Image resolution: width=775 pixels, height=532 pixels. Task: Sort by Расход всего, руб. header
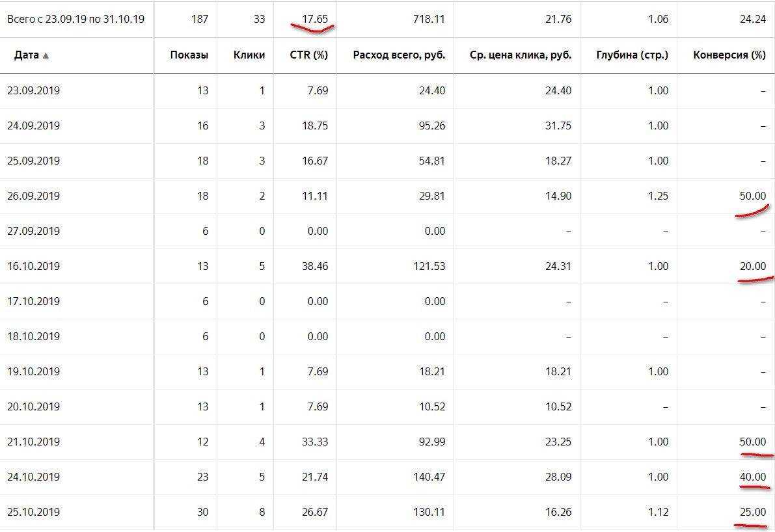pyautogui.click(x=399, y=55)
